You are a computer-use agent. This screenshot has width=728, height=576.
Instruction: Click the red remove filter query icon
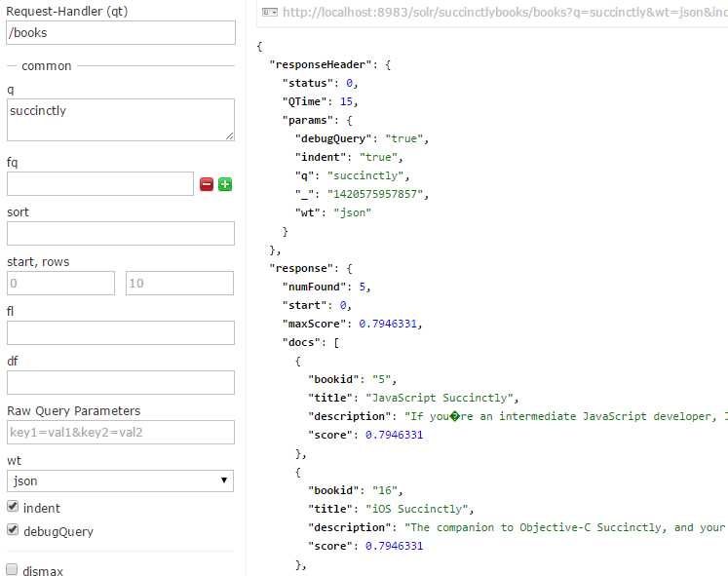coord(207,184)
